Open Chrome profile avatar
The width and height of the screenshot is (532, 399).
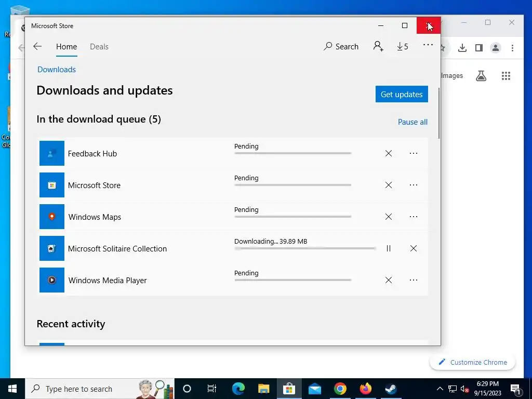495,48
